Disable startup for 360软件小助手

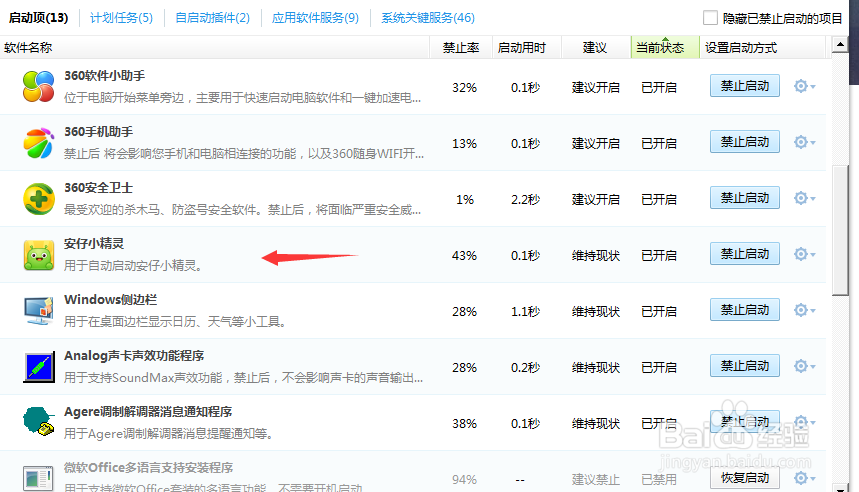click(745, 86)
